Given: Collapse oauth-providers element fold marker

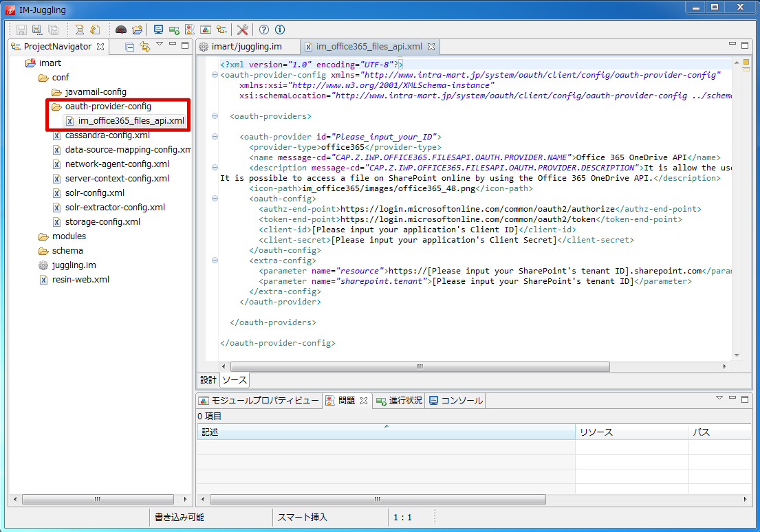Looking at the screenshot, I should [x=215, y=115].
